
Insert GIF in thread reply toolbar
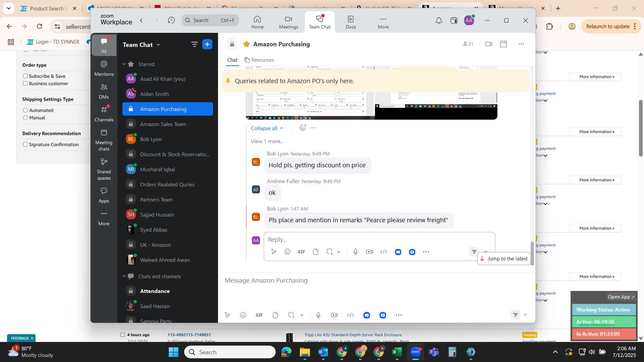tap(302, 252)
